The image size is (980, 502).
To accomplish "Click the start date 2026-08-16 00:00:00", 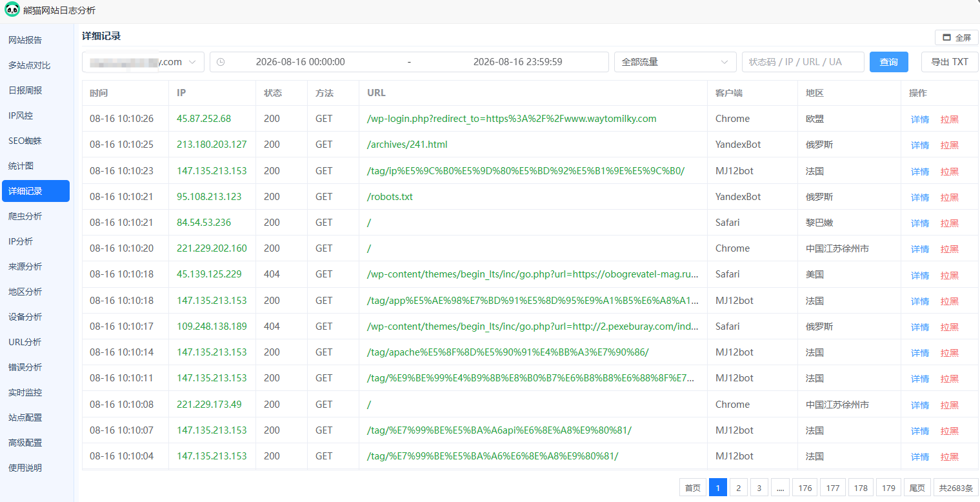I will [301, 62].
